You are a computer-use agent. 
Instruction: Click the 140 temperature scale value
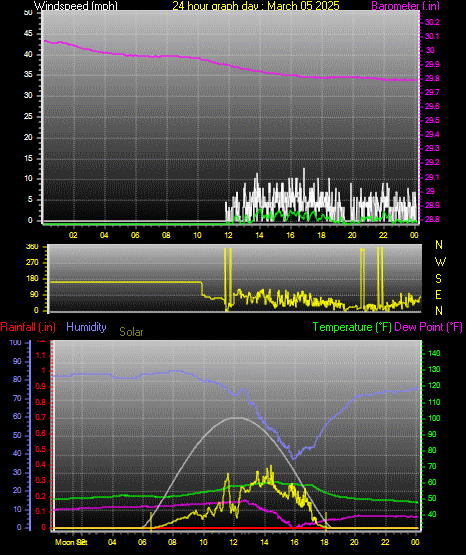[434, 353]
